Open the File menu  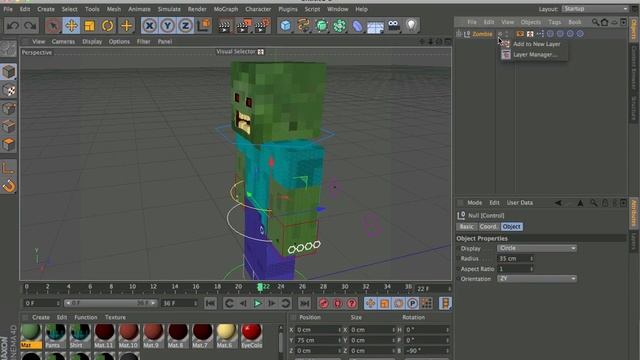(x=8, y=9)
